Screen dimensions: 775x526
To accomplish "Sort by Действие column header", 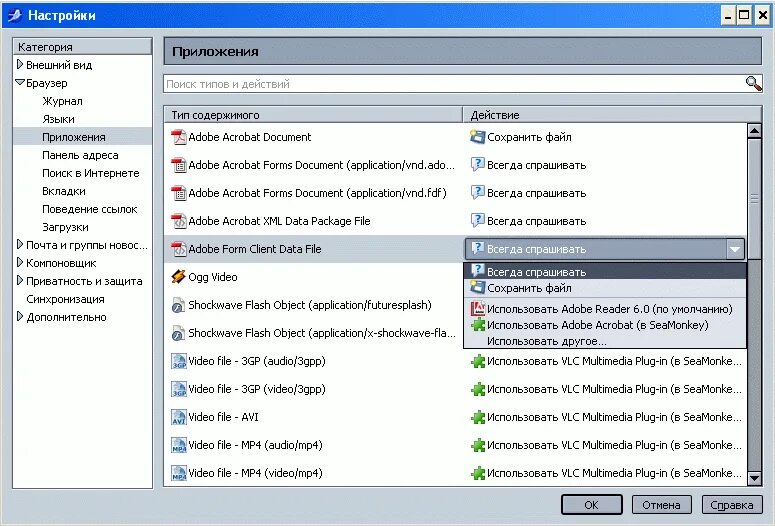I will coord(612,115).
